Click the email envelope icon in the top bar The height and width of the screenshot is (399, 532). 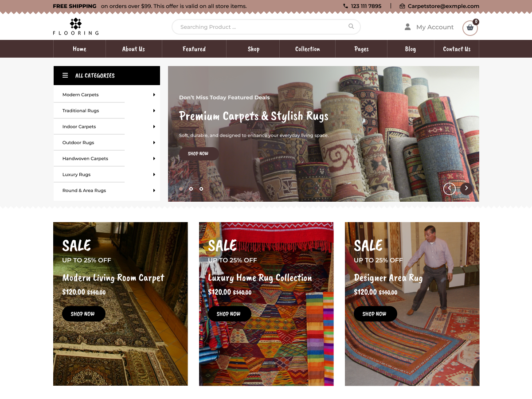tap(402, 6)
